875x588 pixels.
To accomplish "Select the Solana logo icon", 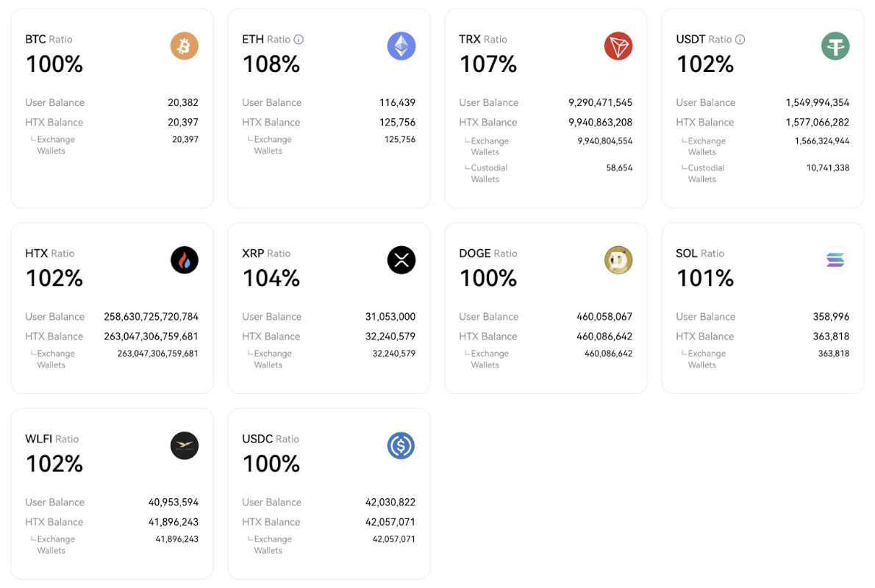I will point(835,259).
